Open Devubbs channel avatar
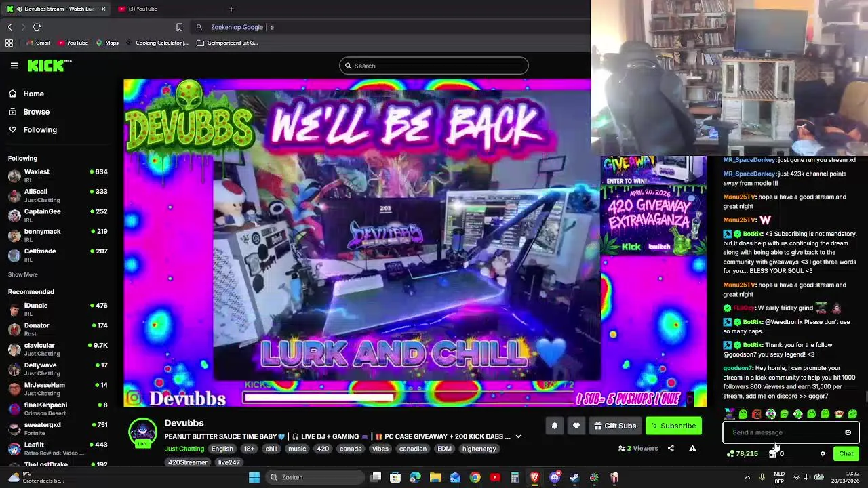 (142, 432)
